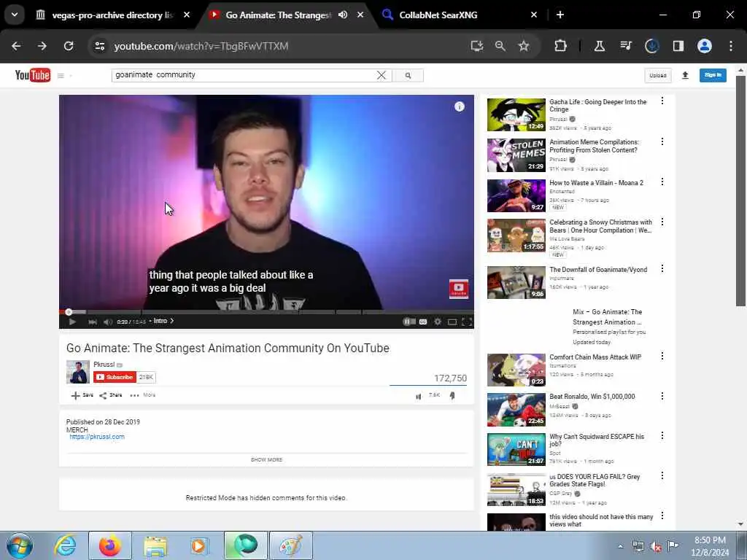Skip to the next video
The image size is (747, 560).
click(x=93, y=322)
